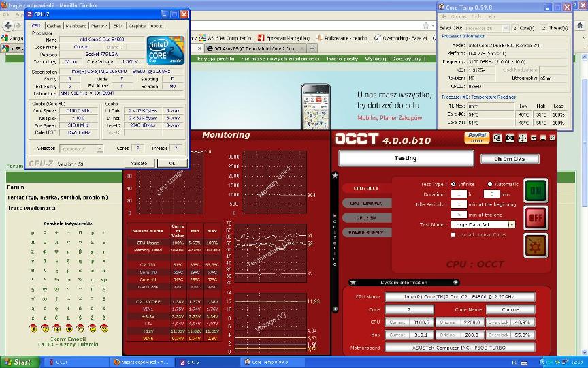
Task: Select the Automatic test type radio button
Action: coord(490,184)
